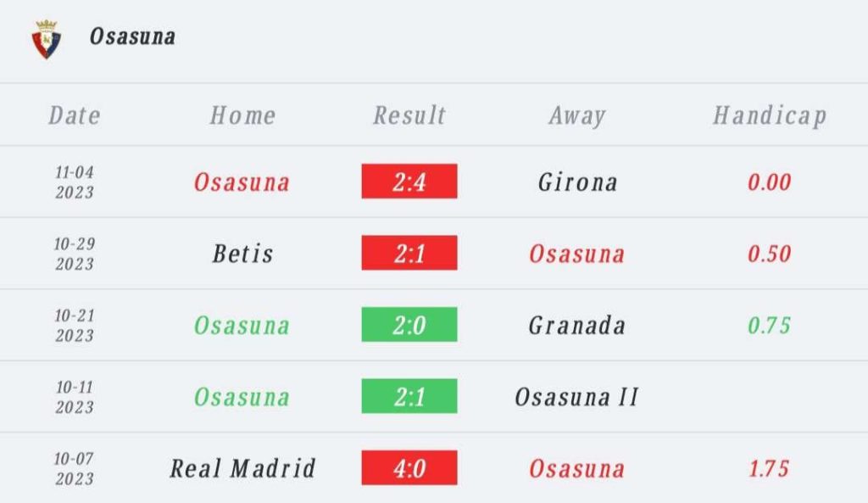Select the Osasuna II away team
This screenshot has width=868, height=503.
(x=576, y=397)
